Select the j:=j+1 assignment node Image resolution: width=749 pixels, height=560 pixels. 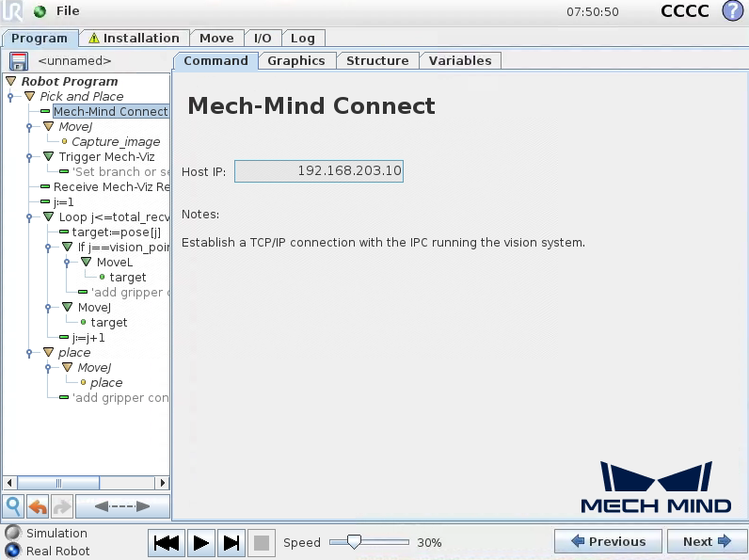[x=88, y=338]
